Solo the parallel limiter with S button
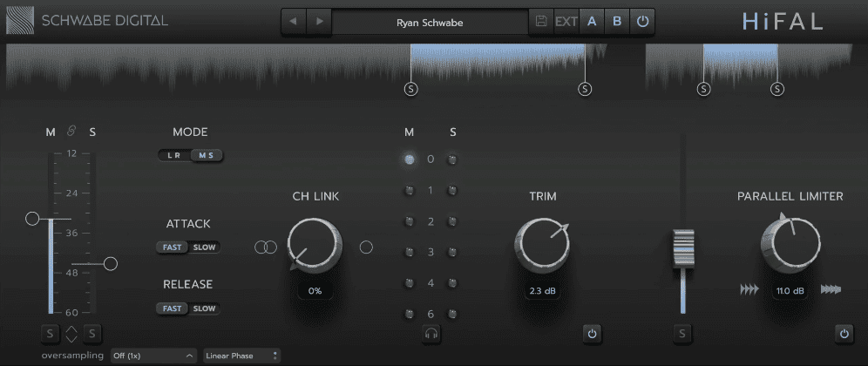Screen dimensions: 868x366 tap(682, 334)
